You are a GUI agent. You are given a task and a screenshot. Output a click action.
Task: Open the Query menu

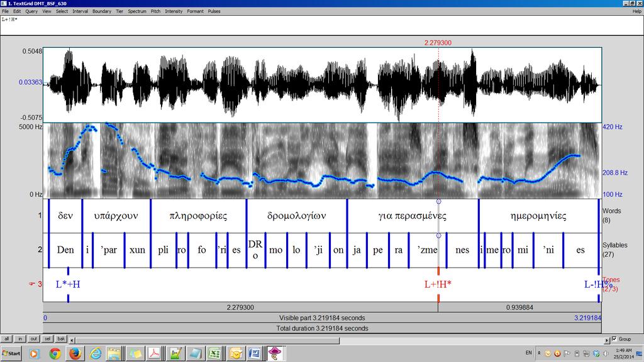tap(31, 11)
